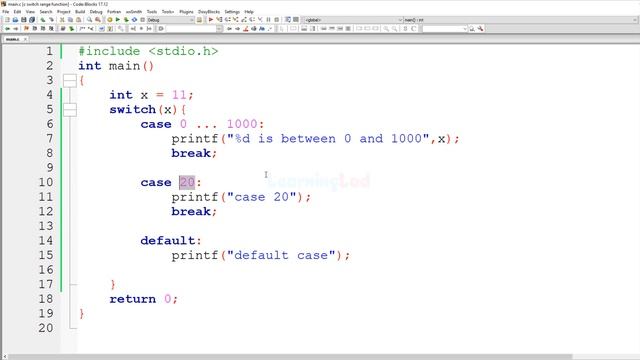
Task: Close the main.c tab
Action: coord(25,40)
